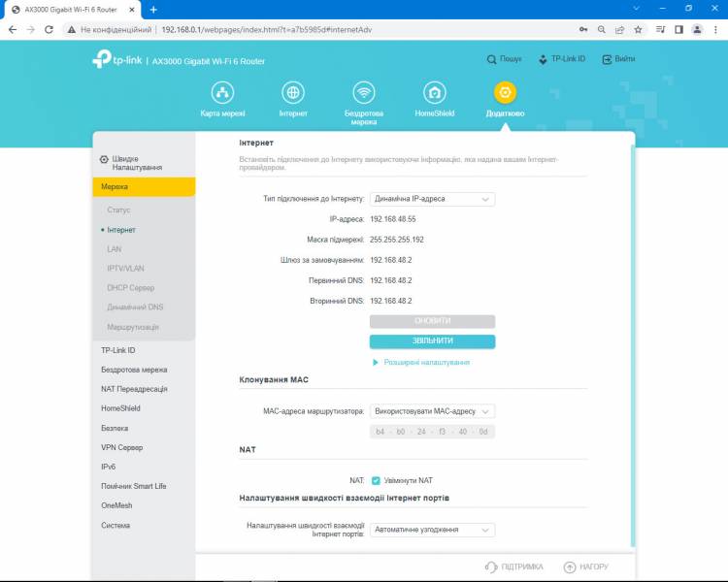Screen dimensions: 728x582
Task: Click subnet mask 255.255.255.192
Action: tap(397, 240)
